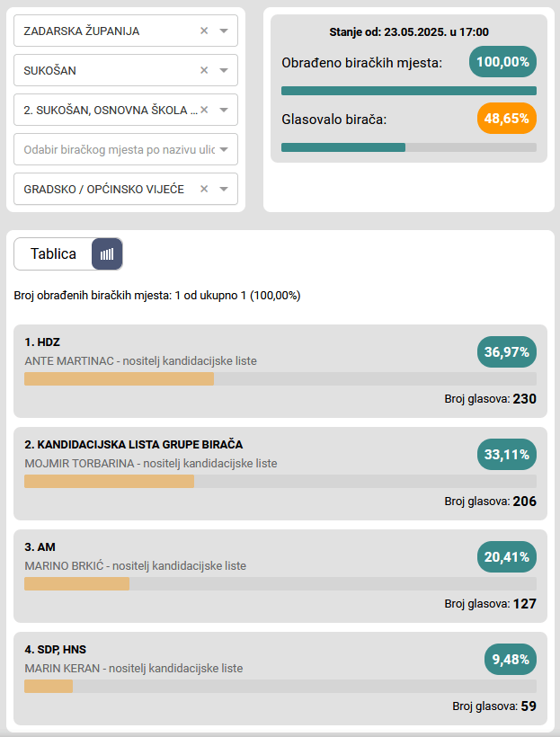This screenshot has height=737, width=560.
Task: Open the street name search dropdown arrow
Action: point(224,149)
